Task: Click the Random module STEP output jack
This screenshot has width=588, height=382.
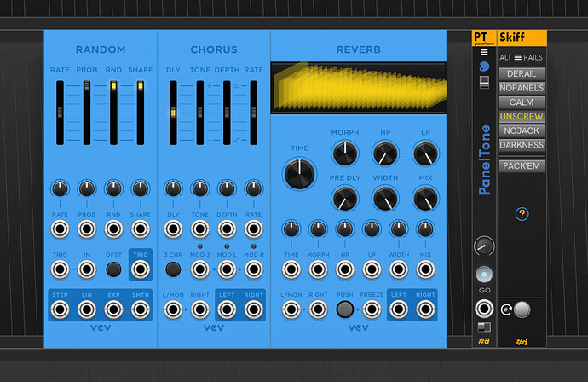Action: point(60,308)
